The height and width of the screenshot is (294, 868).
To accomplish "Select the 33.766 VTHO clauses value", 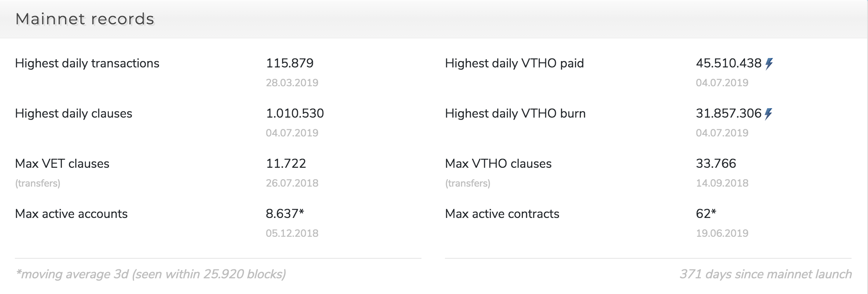I will [x=716, y=163].
